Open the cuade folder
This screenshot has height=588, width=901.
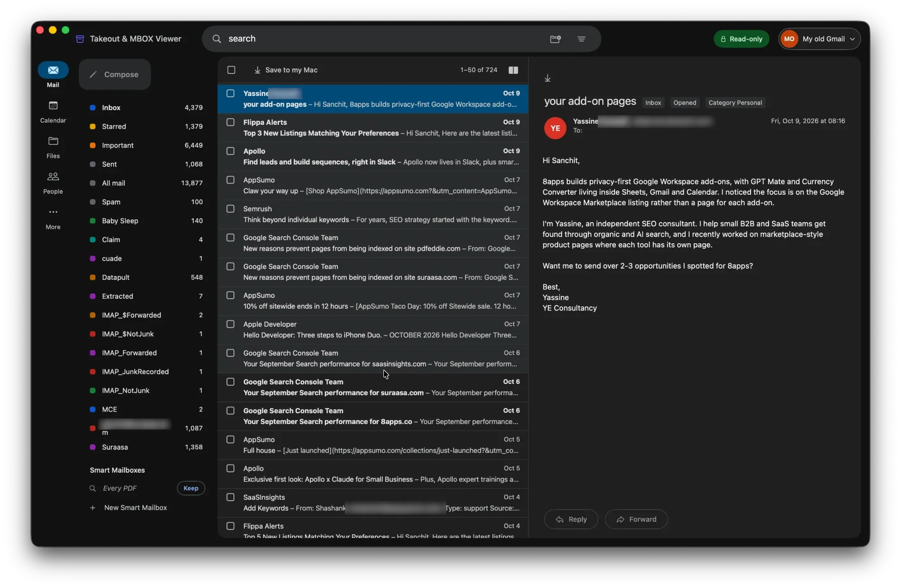click(146, 259)
